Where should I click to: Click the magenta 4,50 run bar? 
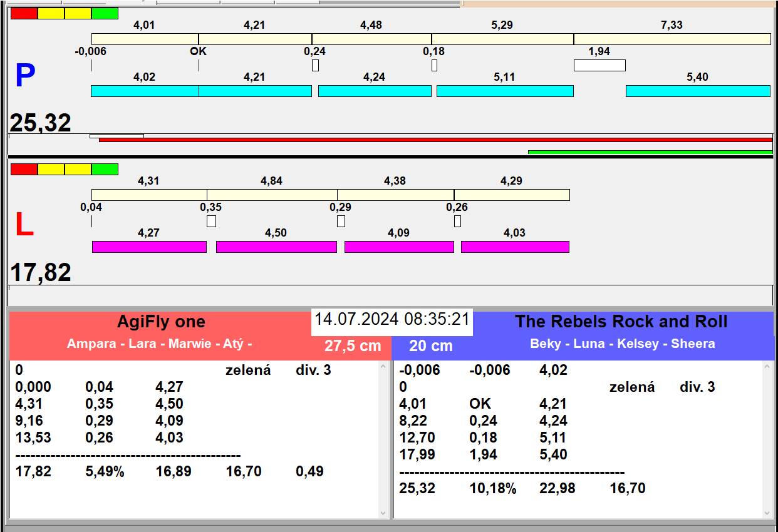[276, 247]
